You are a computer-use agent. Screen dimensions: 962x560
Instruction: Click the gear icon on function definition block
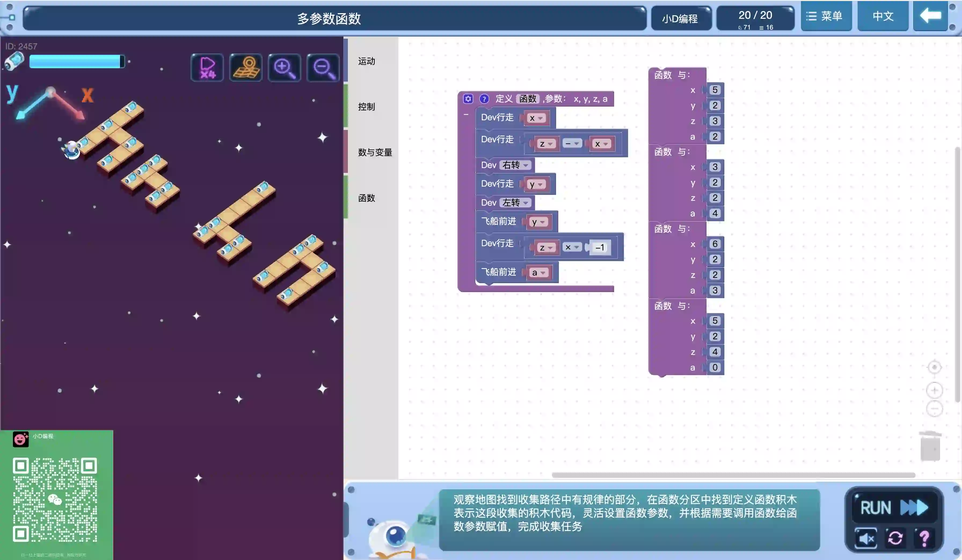(468, 99)
